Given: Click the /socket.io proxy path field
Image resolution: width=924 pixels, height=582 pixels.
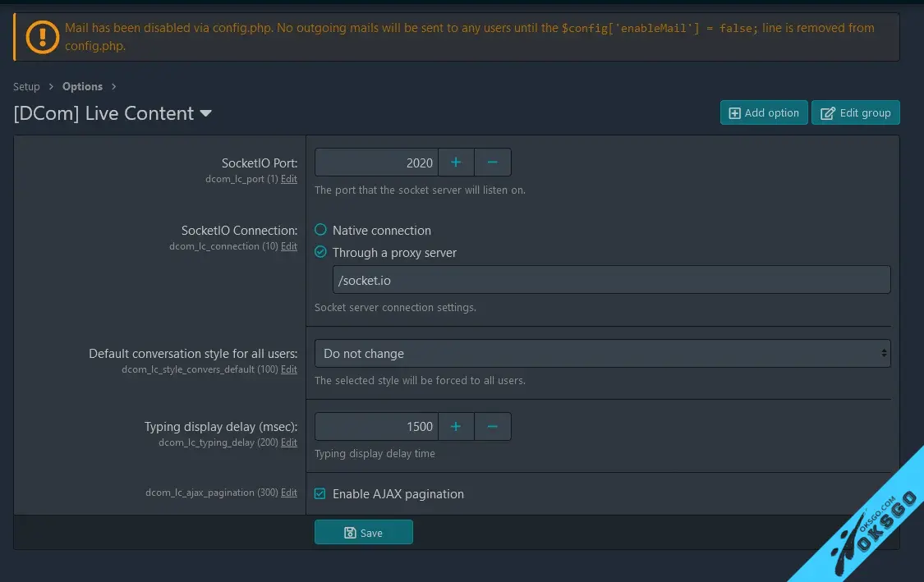Looking at the screenshot, I should (x=610, y=280).
